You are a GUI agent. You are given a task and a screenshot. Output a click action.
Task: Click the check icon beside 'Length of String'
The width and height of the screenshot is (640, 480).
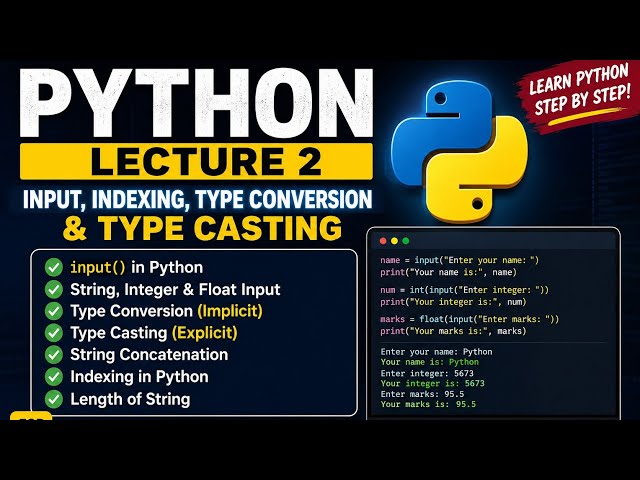[53, 399]
